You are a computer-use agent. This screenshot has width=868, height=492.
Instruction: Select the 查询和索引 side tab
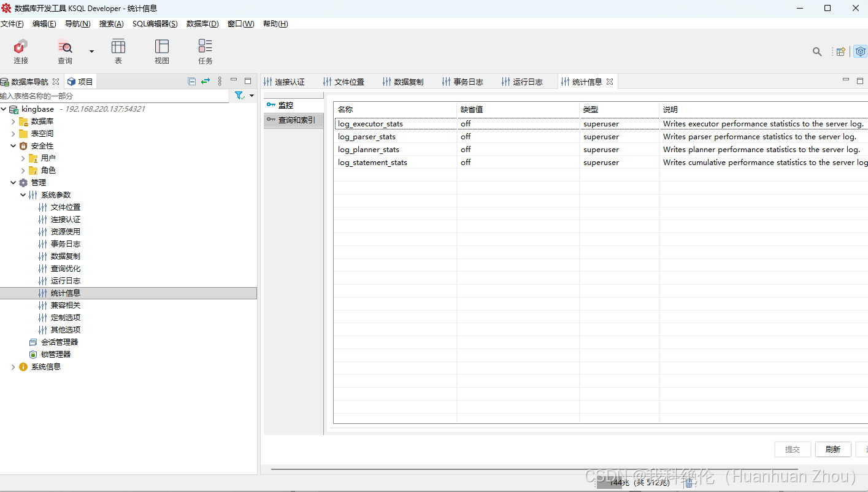(293, 120)
